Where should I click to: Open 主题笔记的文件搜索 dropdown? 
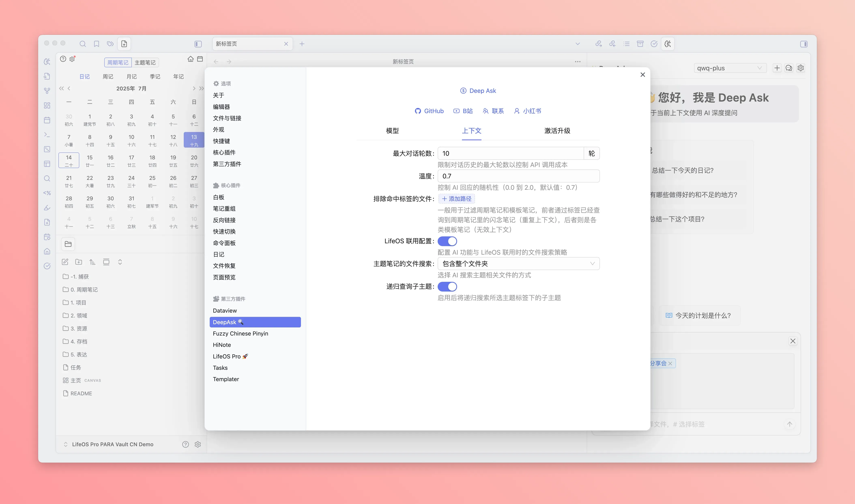518,264
